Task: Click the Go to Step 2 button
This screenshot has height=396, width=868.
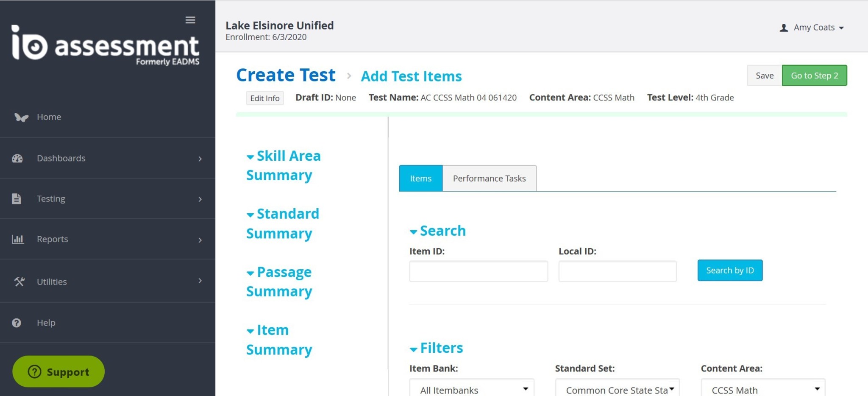Action: (x=814, y=75)
